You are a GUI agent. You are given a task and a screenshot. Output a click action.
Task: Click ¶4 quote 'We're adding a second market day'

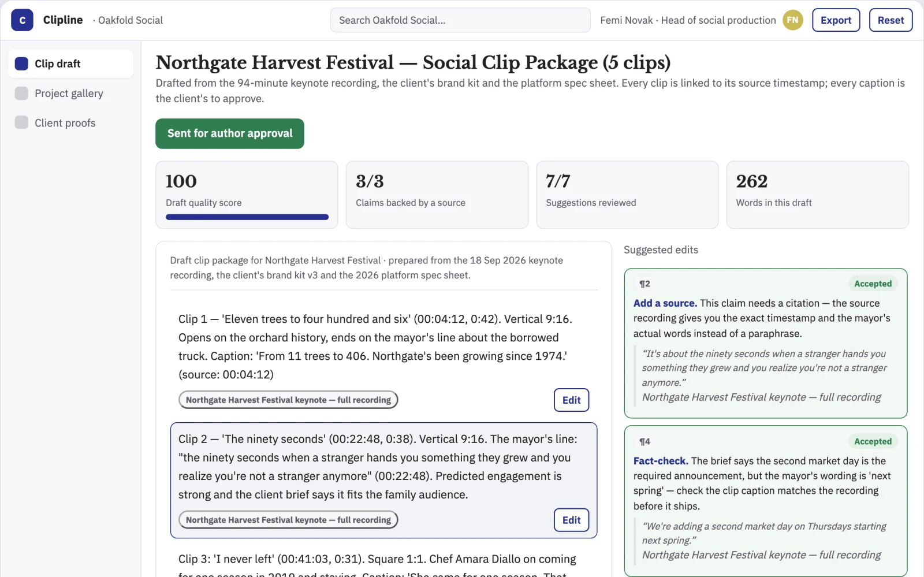click(x=764, y=533)
